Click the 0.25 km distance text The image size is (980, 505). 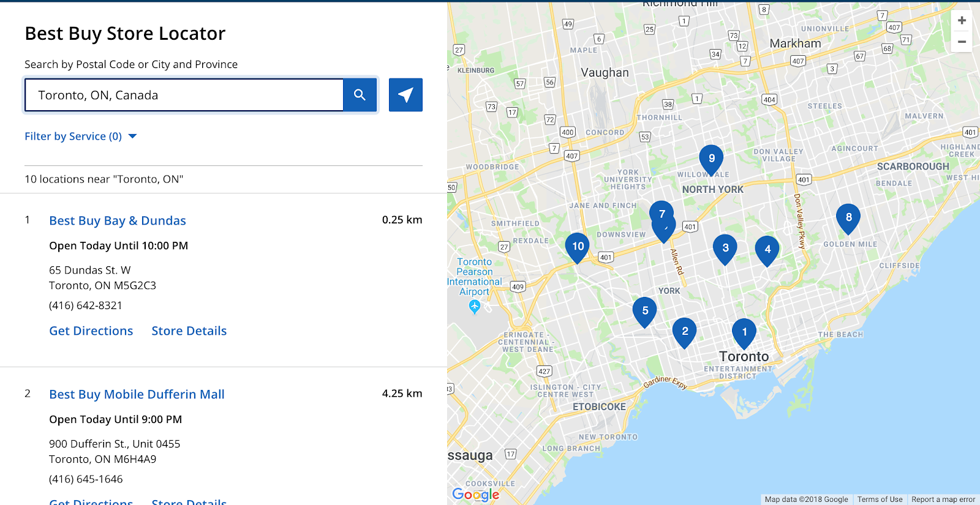pos(402,220)
